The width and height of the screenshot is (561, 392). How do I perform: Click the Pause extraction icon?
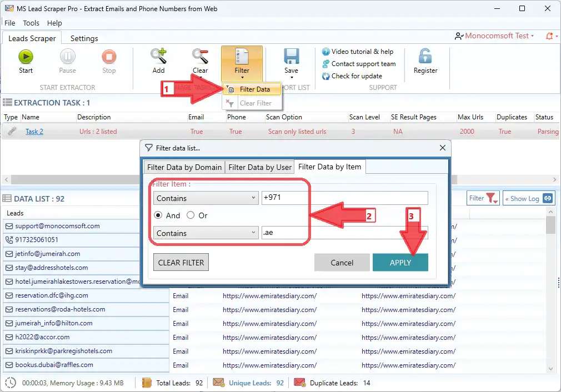pos(67,57)
